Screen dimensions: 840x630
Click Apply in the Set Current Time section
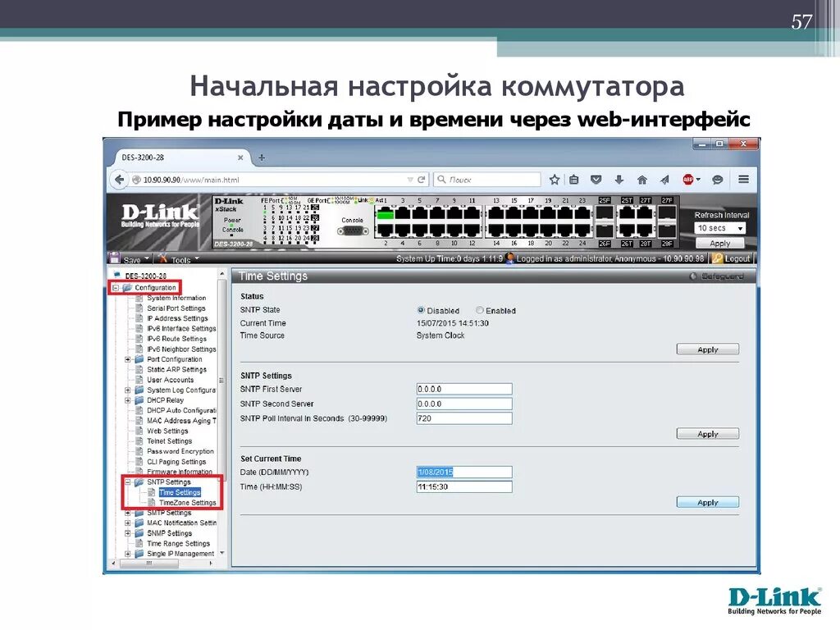[x=708, y=503]
